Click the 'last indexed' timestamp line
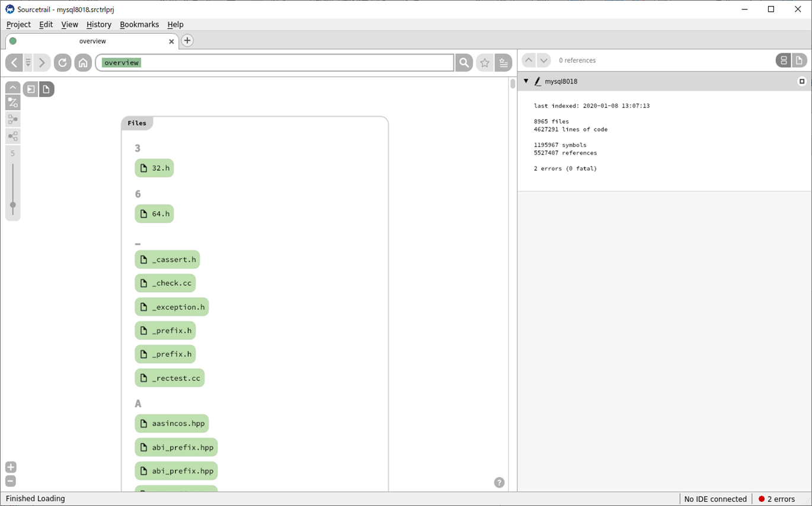 point(592,106)
